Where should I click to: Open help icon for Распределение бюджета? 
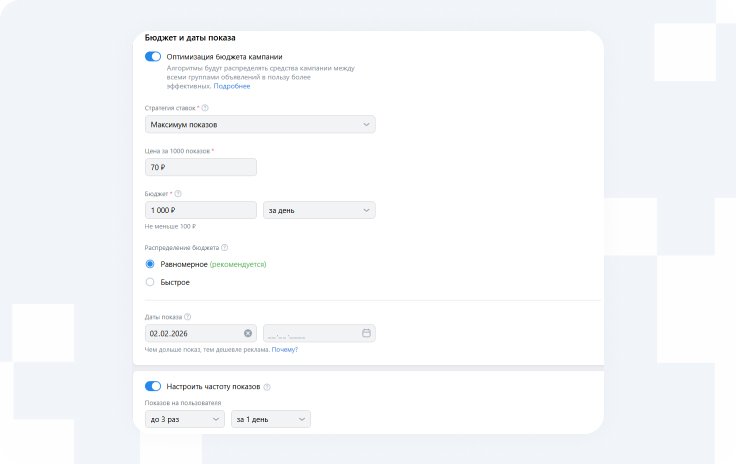225,248
